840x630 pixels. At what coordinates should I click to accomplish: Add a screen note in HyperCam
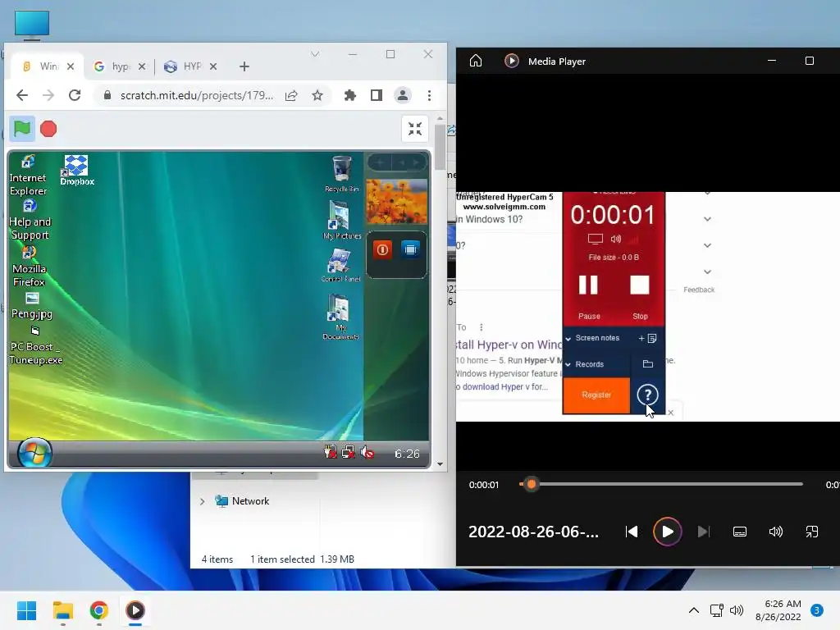pos(647,338)
